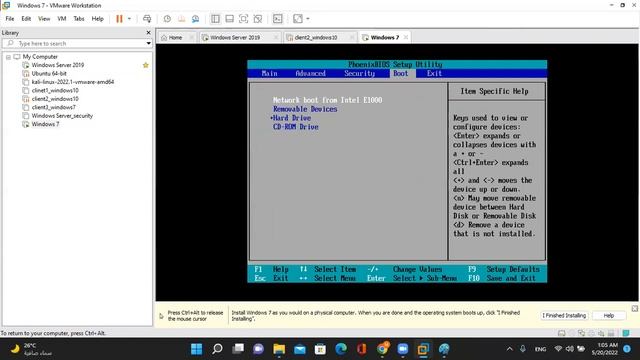Select client2_windows10 in the Library
640x360 pixels.
[55, 99]
